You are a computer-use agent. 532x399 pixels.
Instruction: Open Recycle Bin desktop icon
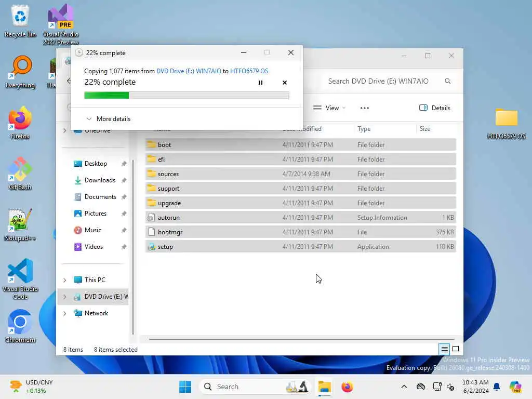tap(20, 21)
